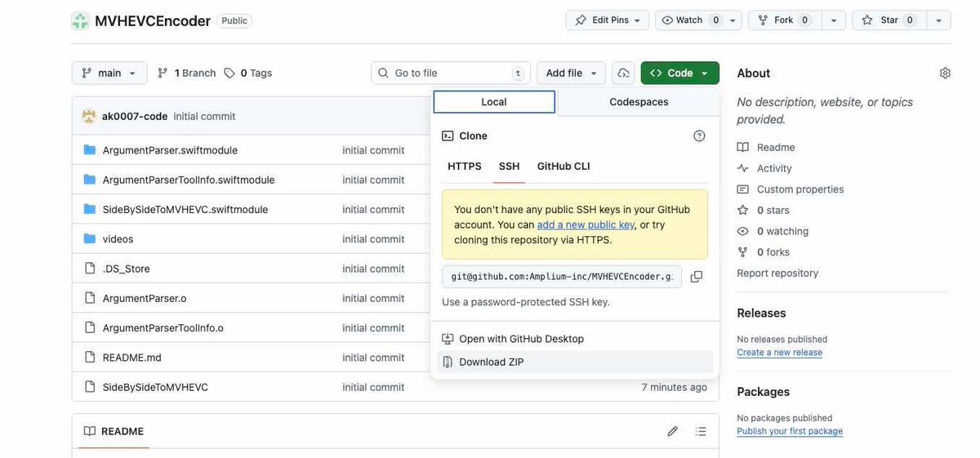Screen dimensions: 980x458
Task: Click the SSH clone URL field
Action: (x=562, y=277)
